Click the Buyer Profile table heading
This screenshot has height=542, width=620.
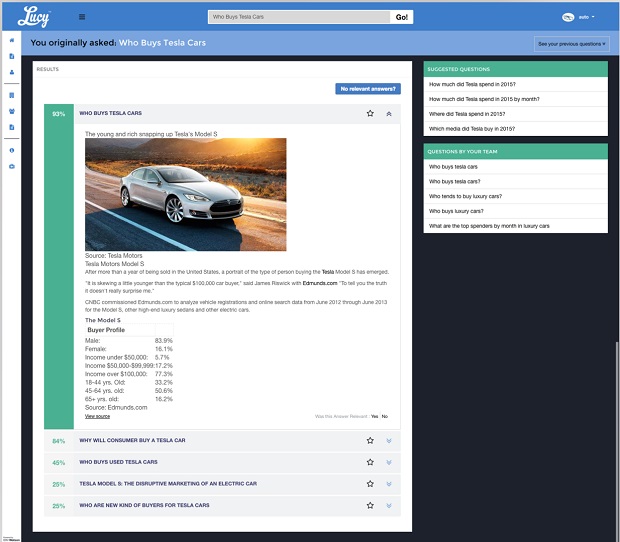106,330
